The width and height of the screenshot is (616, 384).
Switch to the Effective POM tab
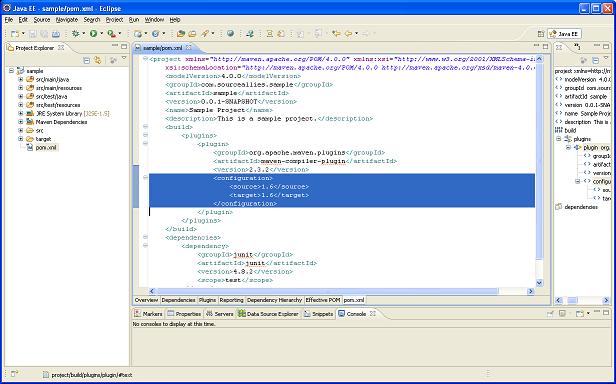click(x=323, y=300)
